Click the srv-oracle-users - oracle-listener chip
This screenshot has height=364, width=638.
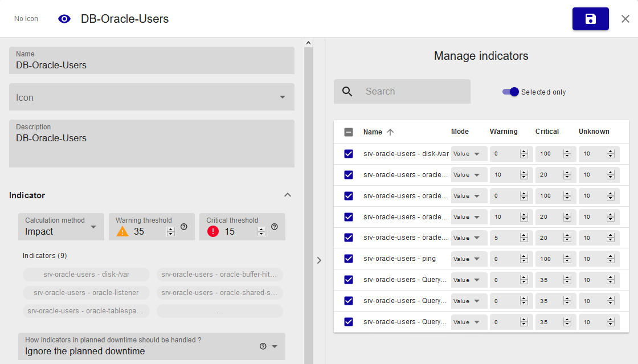tap(86, 293)
